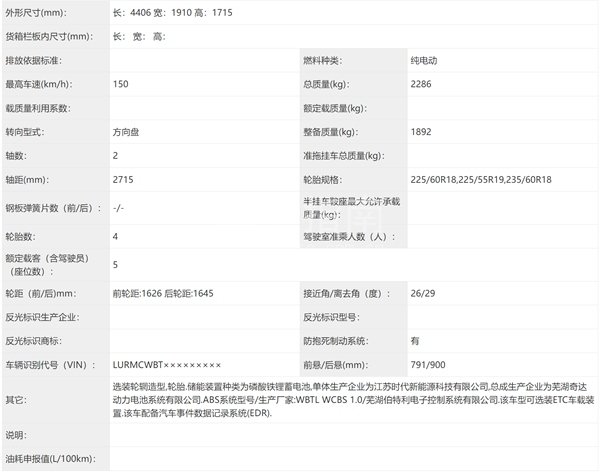Select the 总质量 value 2286
600x473 pixels.
(x=422, y=85)
